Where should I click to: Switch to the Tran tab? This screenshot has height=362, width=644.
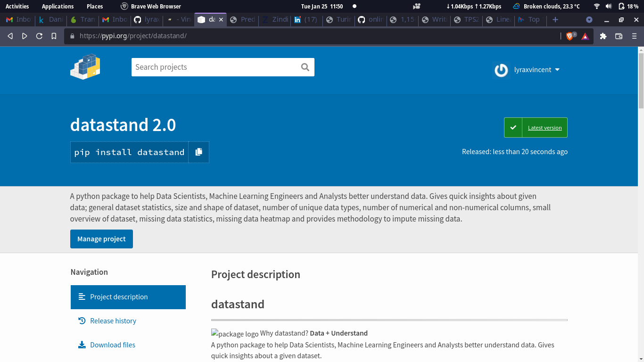[x=83, y=19]
